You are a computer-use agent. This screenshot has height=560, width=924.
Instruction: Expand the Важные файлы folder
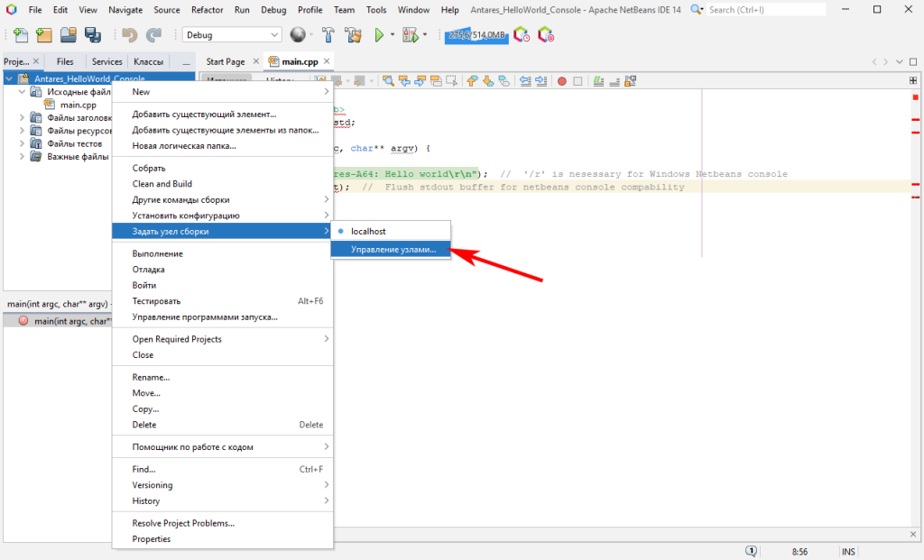coord(23,157)
